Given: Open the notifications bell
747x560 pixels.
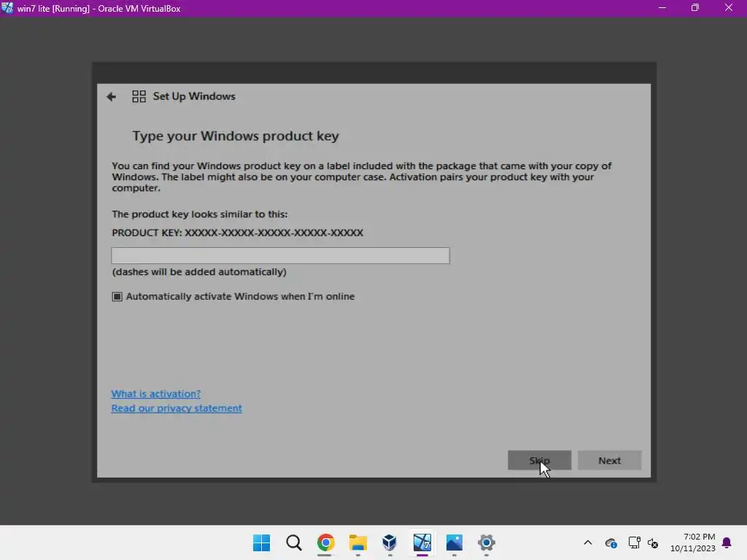Looking at the screenshot, I should (727, 542).
